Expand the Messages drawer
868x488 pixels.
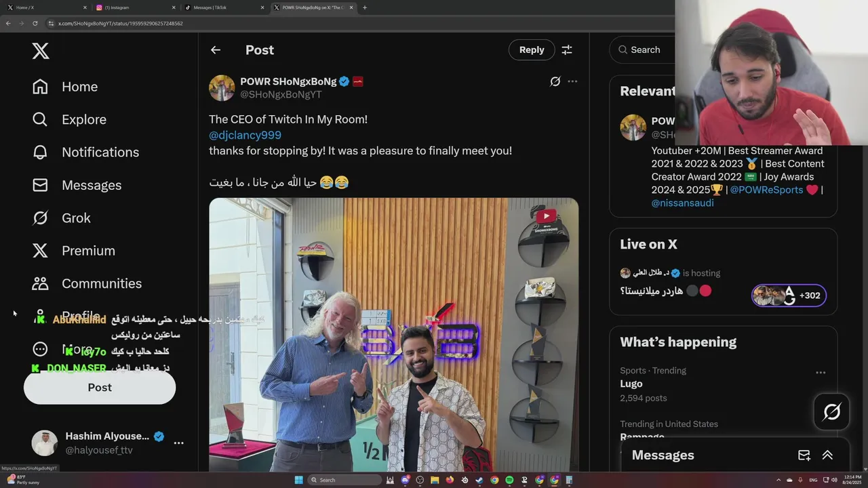pyautogui.click(x=827, y=455)
